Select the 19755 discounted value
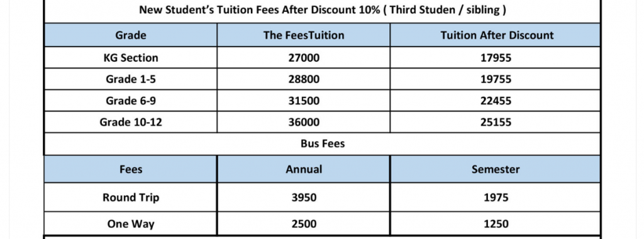This screenshot has width=644, height=239. [496, 79]
